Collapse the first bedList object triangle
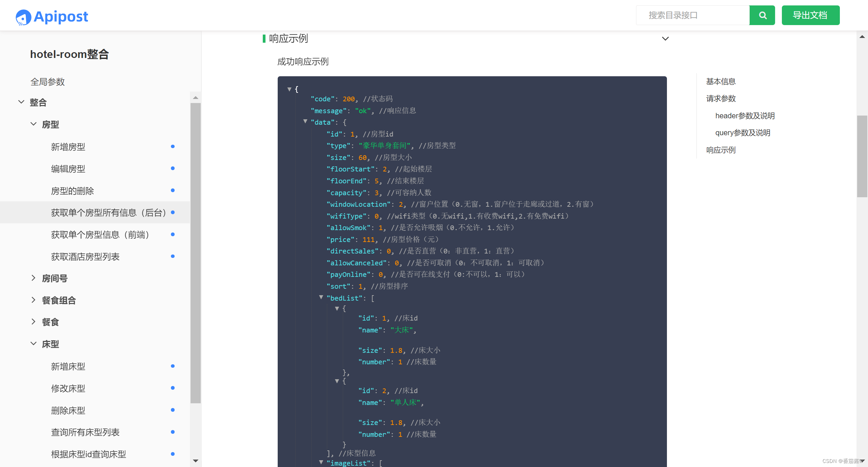Screen dimensions: 868x467 pyautogui.click(x=337, y=308)
